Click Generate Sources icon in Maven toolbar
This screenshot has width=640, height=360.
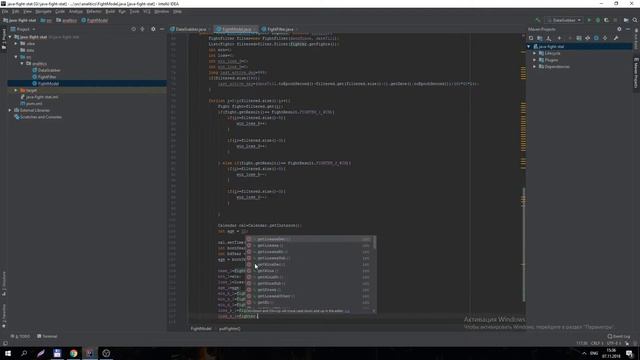540,38
